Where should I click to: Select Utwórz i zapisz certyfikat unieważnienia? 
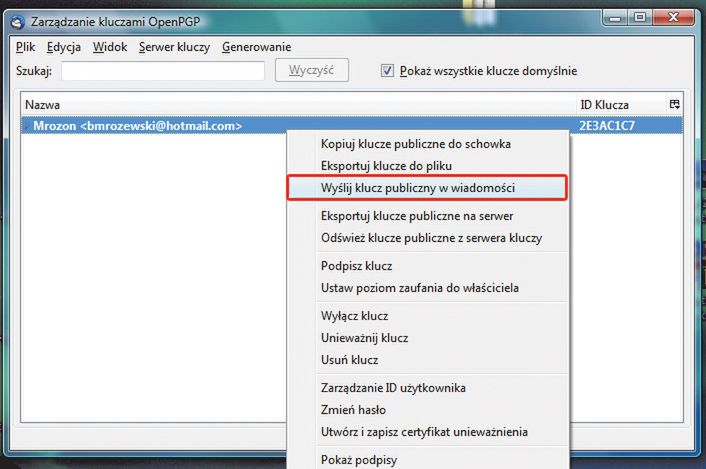[427, 432]
